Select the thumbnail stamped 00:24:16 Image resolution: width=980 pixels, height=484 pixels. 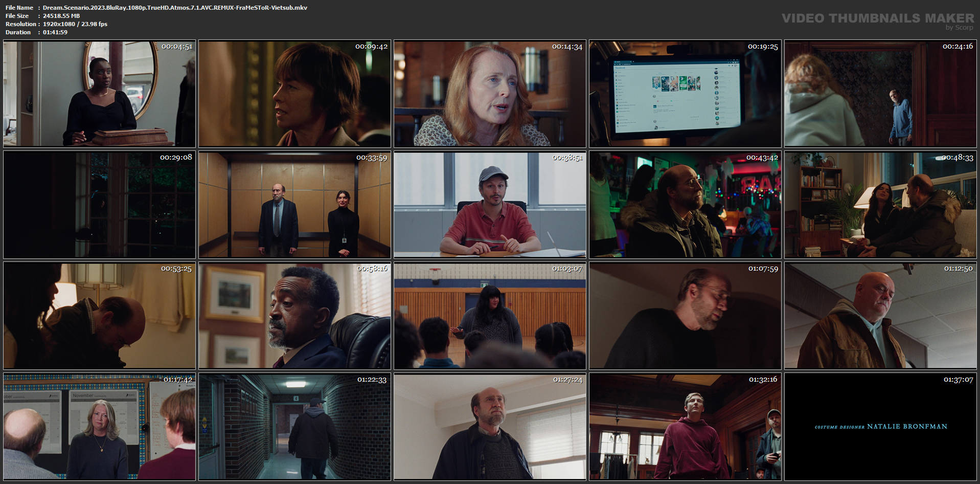click(x=880, y=94)
